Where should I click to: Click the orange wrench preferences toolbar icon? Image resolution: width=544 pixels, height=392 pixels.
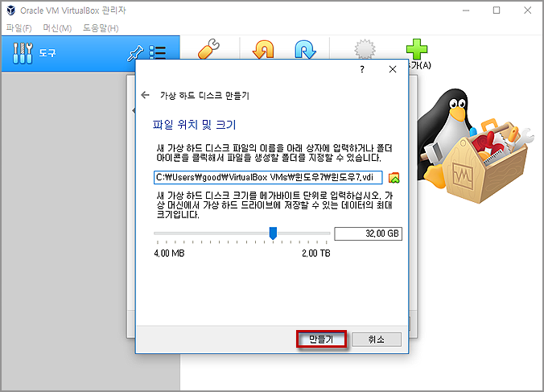209,49
